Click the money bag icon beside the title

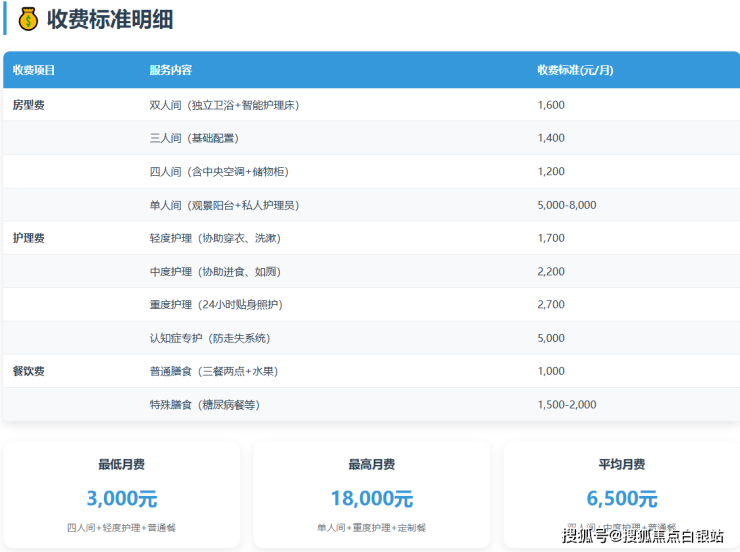[28, 18]
